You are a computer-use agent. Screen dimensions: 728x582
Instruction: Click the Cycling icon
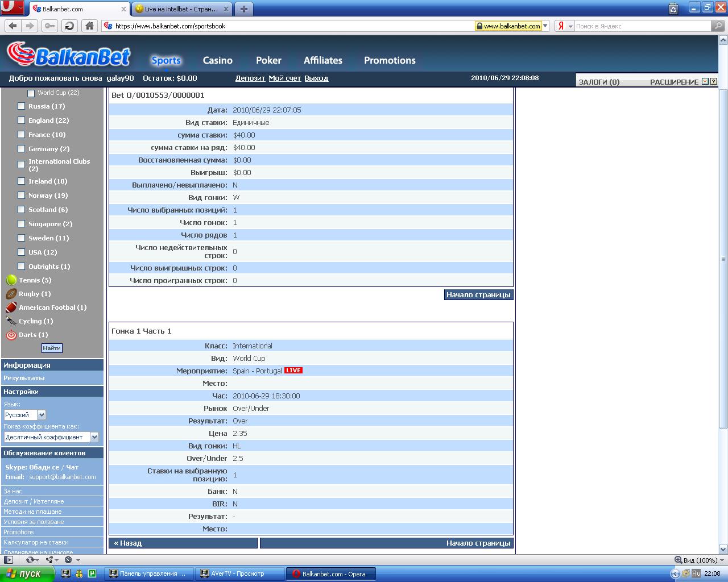(x=11, y=321)
